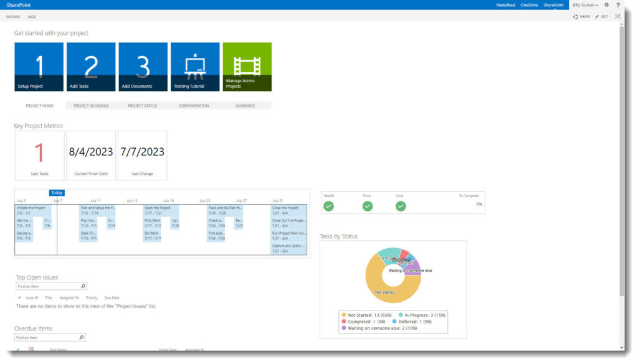The height and width of the screenshot is (364, 638).
Task: Click search magnifier in Top Open Issues
Action: pos(83,286)
